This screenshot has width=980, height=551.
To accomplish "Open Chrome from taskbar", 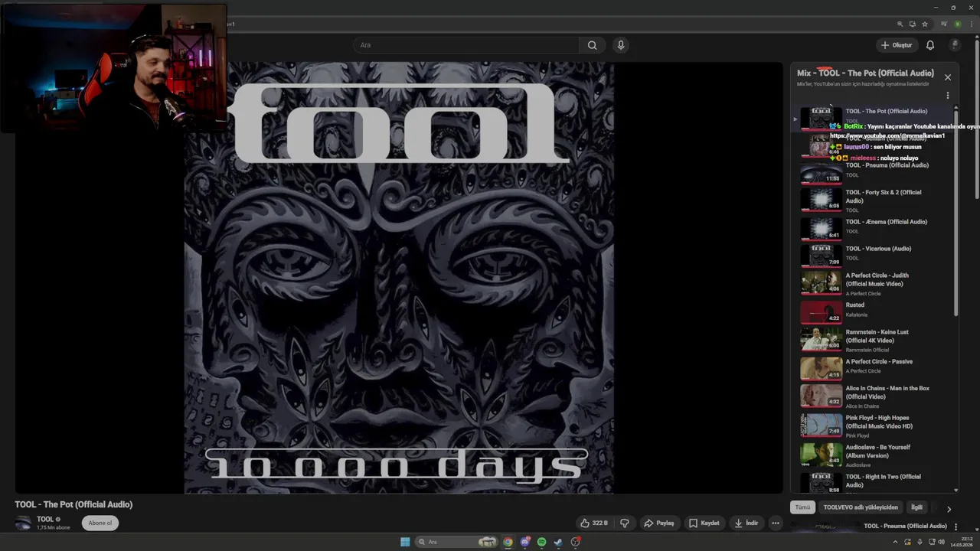I will tap(508, 542).
